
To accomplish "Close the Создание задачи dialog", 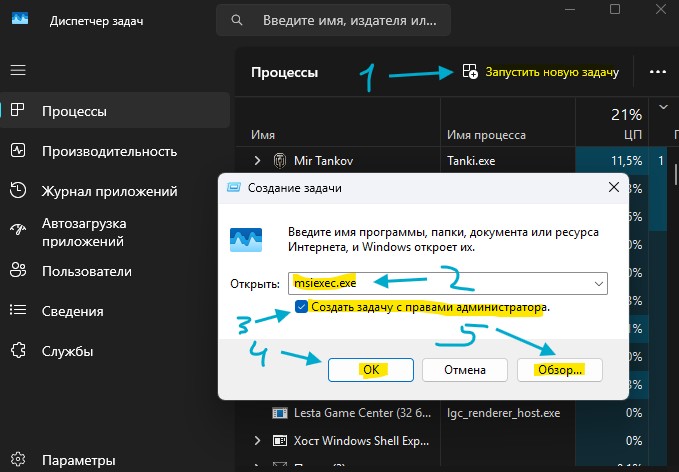I will tap(614, 188).
